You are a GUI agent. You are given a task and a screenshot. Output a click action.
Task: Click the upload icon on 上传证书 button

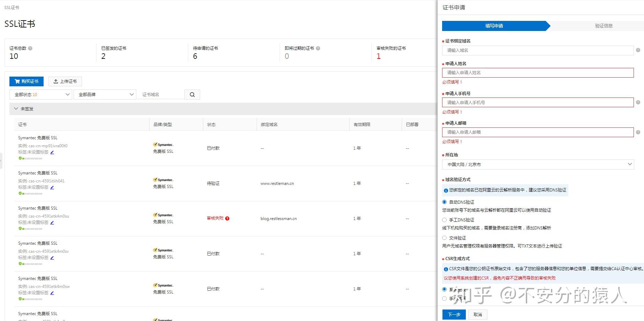(56, 81)
